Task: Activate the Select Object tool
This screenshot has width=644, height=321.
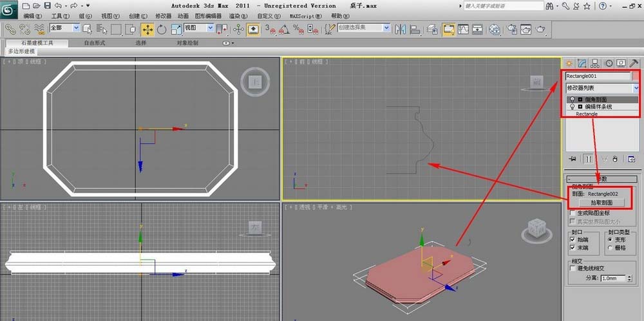Action: point(87,29)
